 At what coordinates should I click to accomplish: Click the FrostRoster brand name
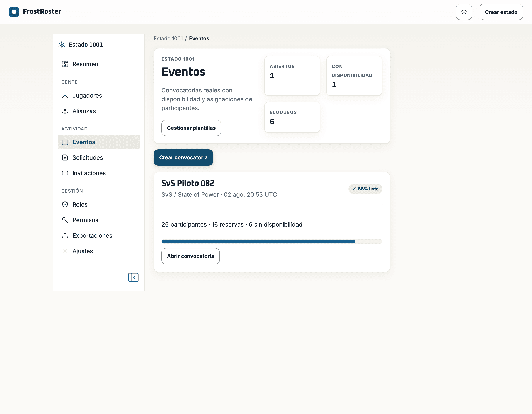pyautogui.click(x=42, y=11)
